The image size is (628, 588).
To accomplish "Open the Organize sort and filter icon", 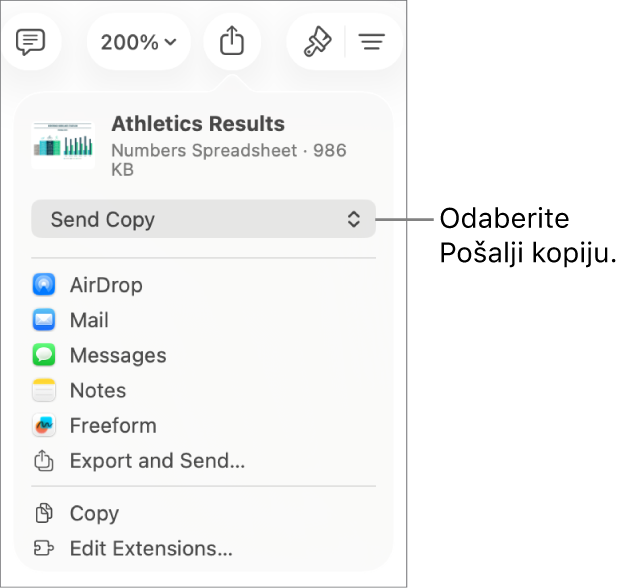I will coord(372,42).
